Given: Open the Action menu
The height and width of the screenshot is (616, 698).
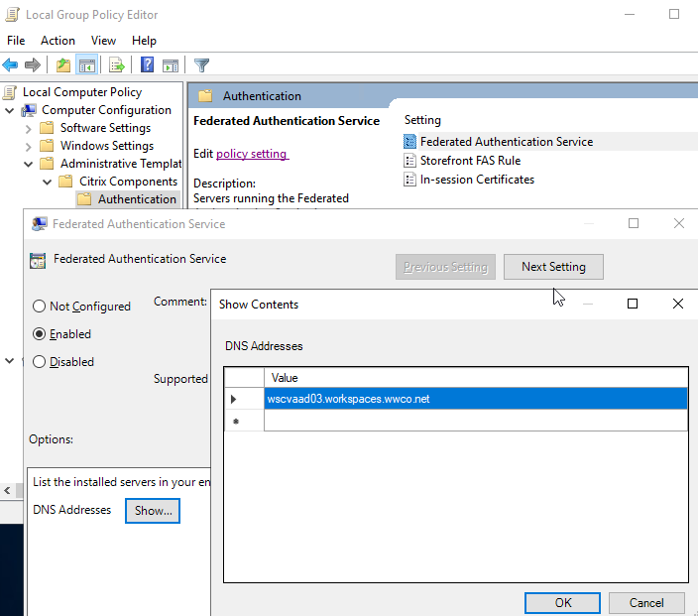Looking at the screenshot, I should [58, 41].
